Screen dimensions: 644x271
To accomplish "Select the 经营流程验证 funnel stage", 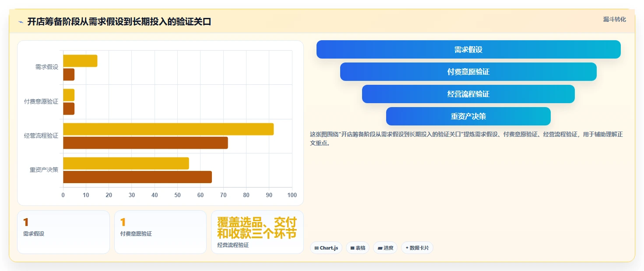I will pyautogui.click(x=468, y=94).
